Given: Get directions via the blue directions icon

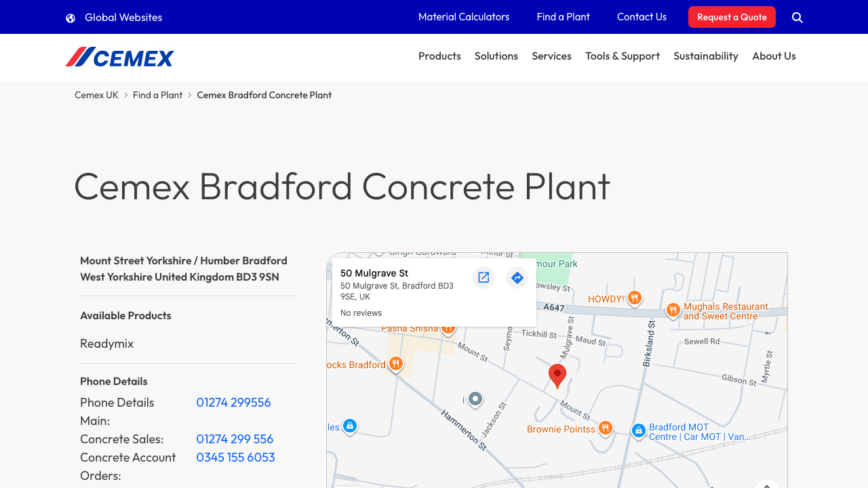Looking at the screenshot, I should tap(517, 277).
